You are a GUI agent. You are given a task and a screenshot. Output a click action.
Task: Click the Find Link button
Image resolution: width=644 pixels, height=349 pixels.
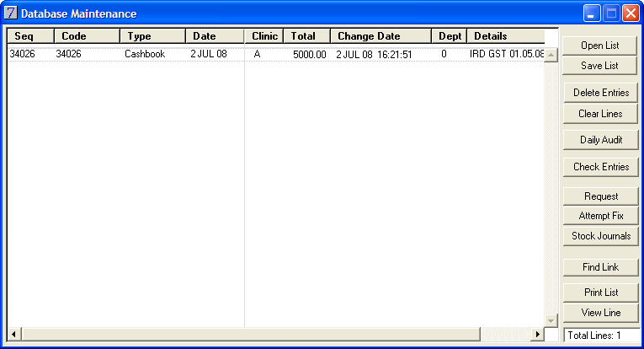point(601,267)
